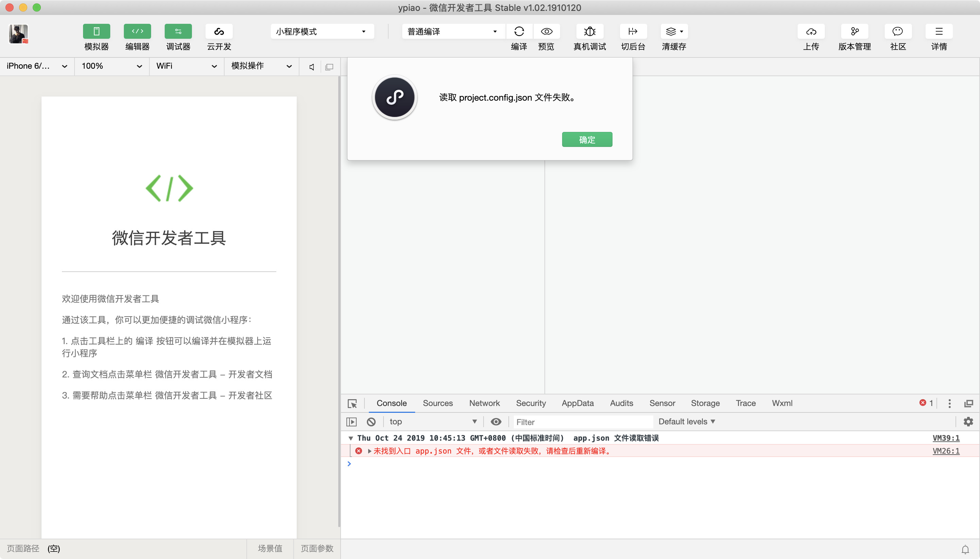Expand the red app.json error message
Image resolution: width=980 pixels, height=559 pixels.
(x=369, y=451)
